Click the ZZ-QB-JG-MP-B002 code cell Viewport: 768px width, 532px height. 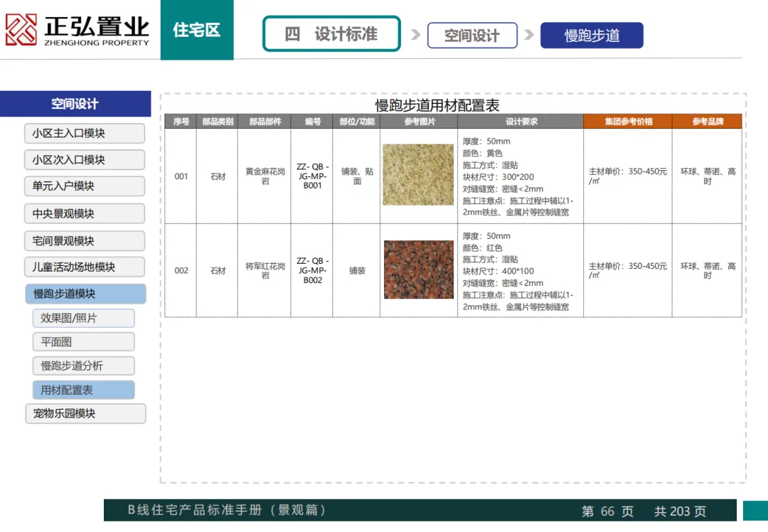pyautogui.click(x=312, y=270)
